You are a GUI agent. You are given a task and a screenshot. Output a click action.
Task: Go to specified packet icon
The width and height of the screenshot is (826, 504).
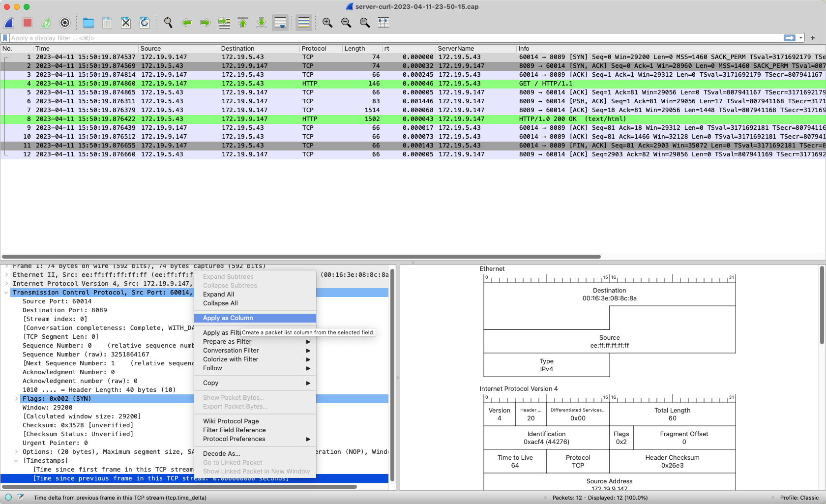(224, 23)
